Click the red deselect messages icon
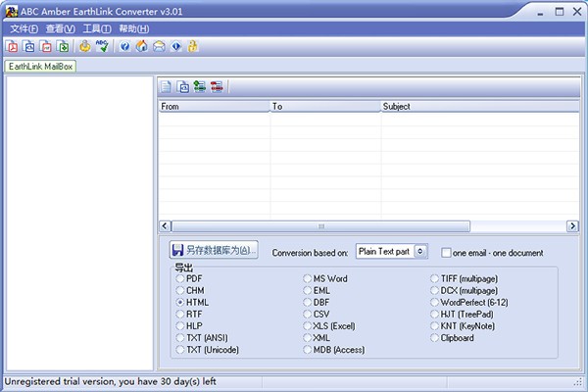 pyautogui.click(x=216, y=87)
